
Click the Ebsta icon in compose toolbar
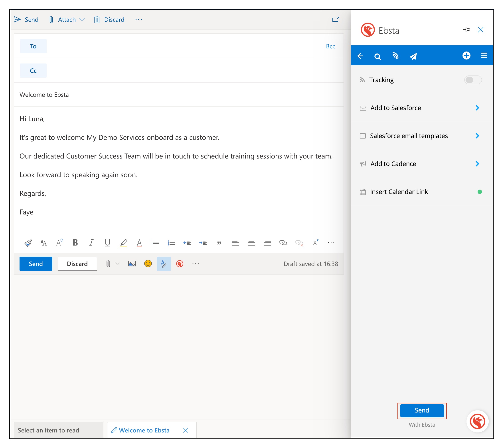pos(180,264)
